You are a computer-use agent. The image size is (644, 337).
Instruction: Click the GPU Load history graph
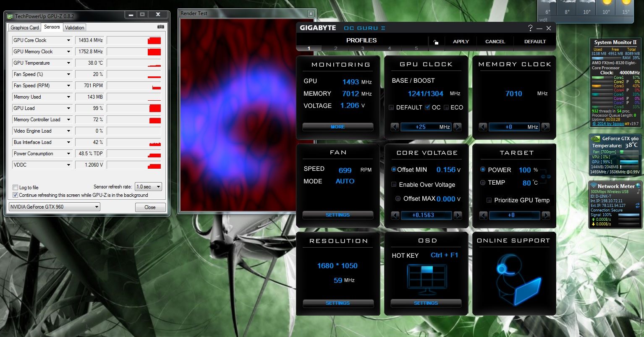[x=134, y=108]
